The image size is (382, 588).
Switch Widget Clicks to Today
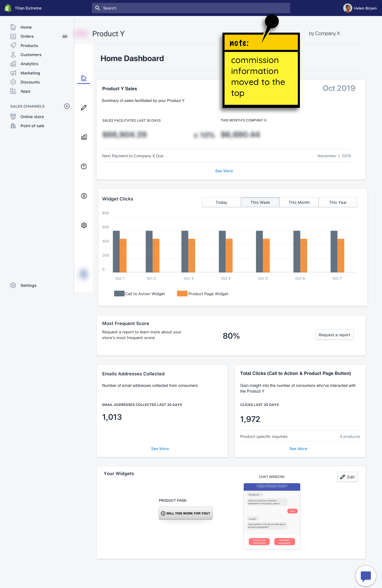221,202
